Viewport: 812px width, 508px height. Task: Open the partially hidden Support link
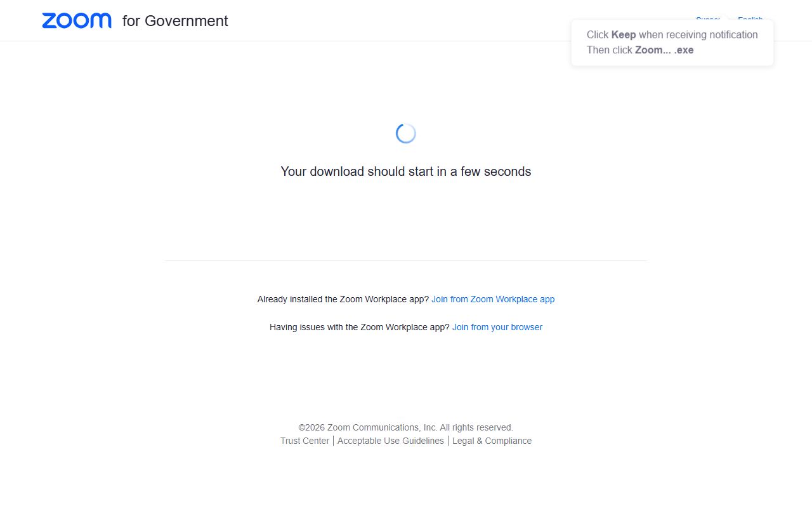click(x=708, y=19)
